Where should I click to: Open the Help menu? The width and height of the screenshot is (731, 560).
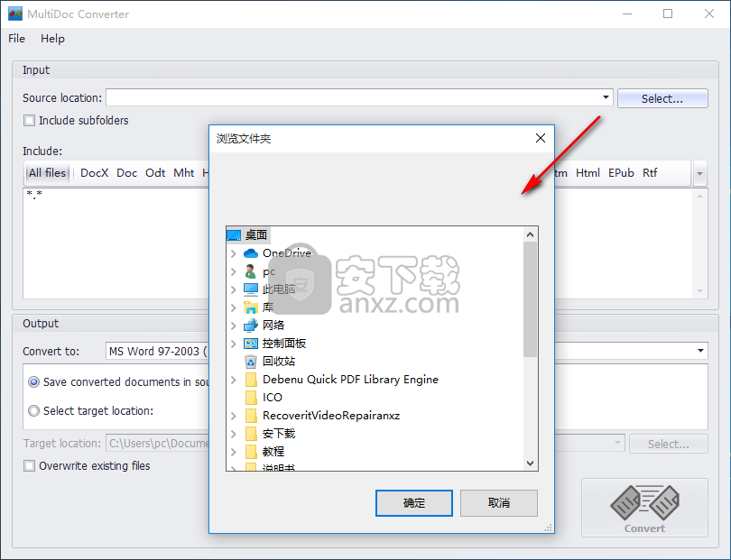click(52, 39)
